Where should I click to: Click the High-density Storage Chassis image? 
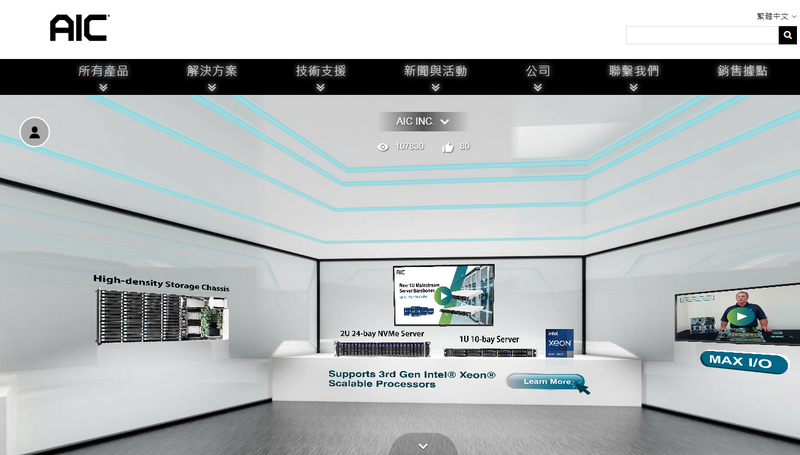pos(161,317)
